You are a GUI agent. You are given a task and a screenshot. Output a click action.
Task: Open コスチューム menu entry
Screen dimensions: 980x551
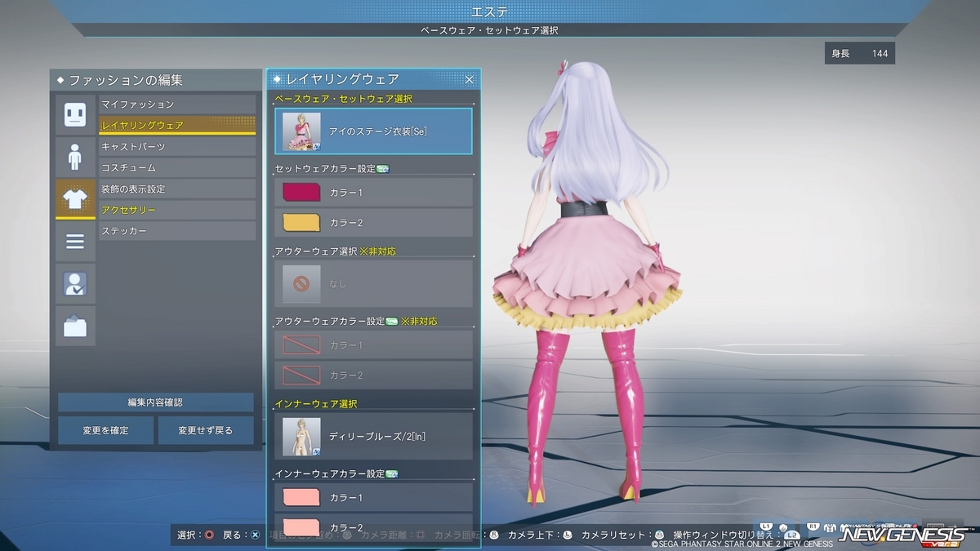[x=177, y=168]
